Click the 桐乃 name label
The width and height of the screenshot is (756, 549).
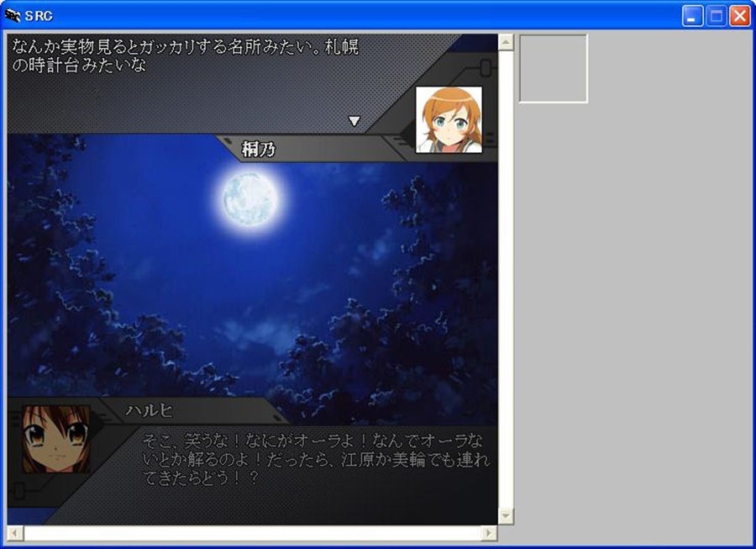(259, 149)
